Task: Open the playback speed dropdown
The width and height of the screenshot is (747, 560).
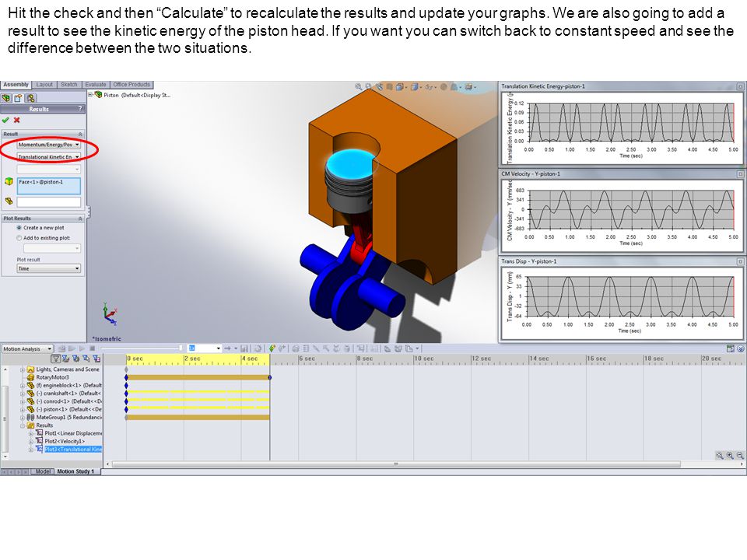Action: (x=218, y=348)
